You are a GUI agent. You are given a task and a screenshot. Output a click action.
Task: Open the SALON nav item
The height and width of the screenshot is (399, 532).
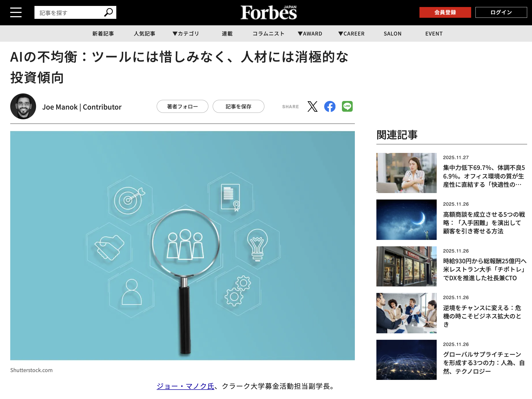pyautogui.click(x=392, y=34)
